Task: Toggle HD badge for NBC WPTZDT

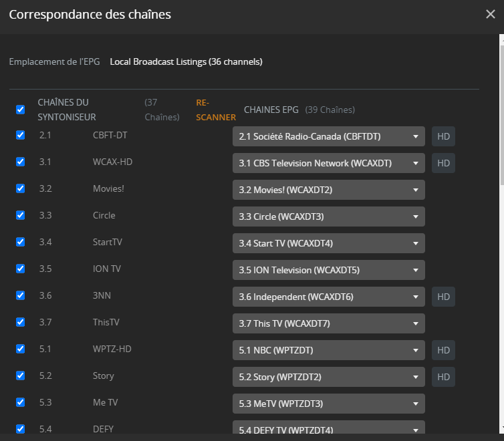Action: coord(443,350)
